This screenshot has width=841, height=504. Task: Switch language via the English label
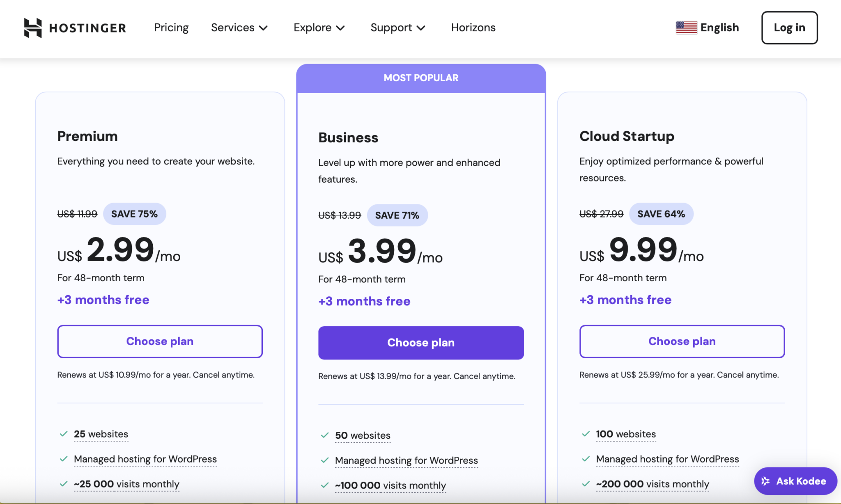720,27
